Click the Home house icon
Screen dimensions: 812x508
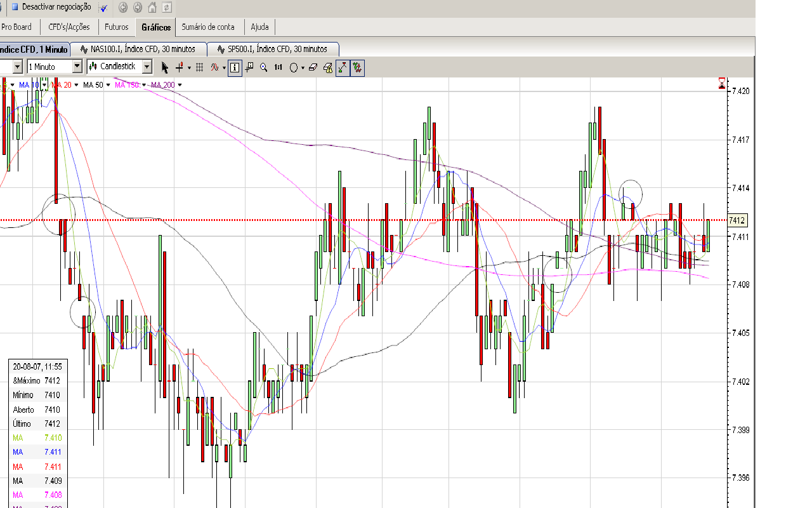click(152, 8)
